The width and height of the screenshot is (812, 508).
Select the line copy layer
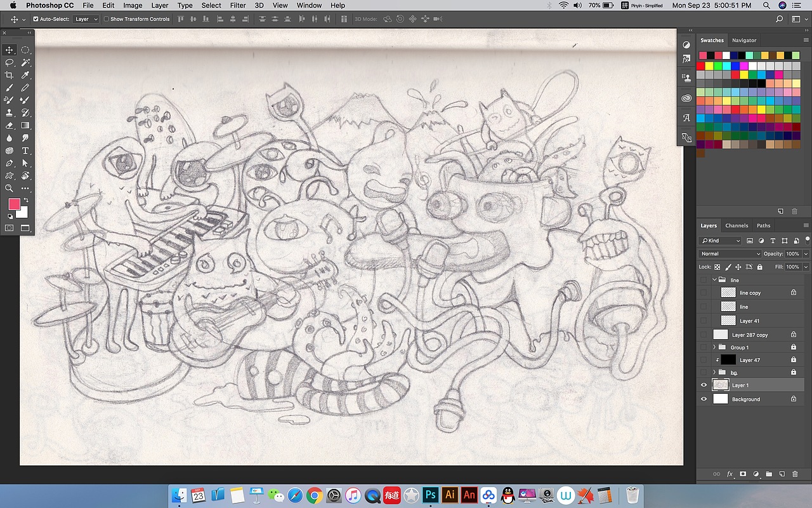[x=750, y=293]
